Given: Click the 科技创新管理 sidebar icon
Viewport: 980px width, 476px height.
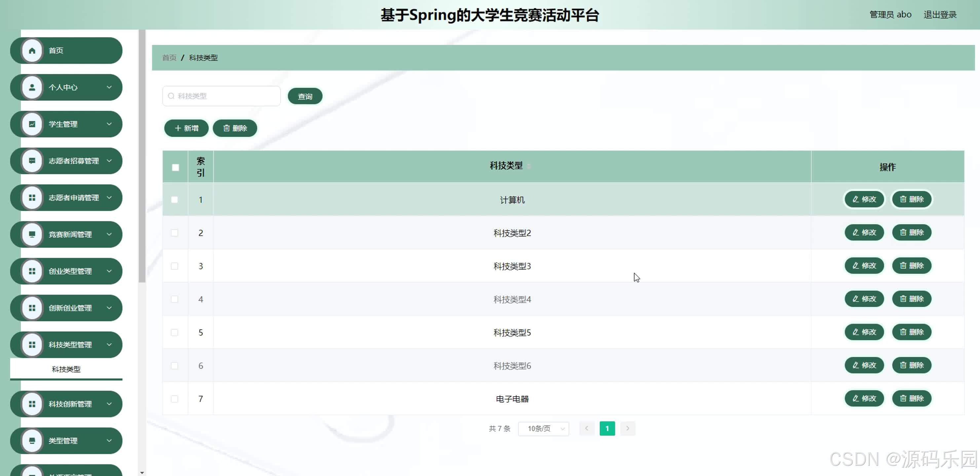Looking at the screenshot, I should (32, 404).
